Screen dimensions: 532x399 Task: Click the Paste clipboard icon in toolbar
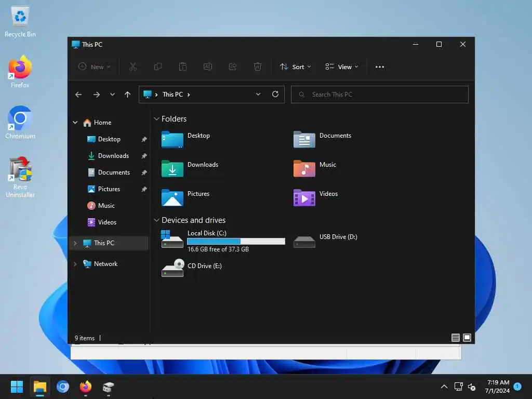182,67
